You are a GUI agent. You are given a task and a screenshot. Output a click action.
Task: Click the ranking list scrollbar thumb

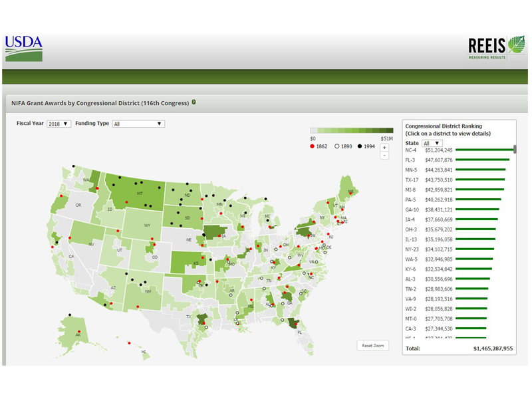[x=515, y=149]
